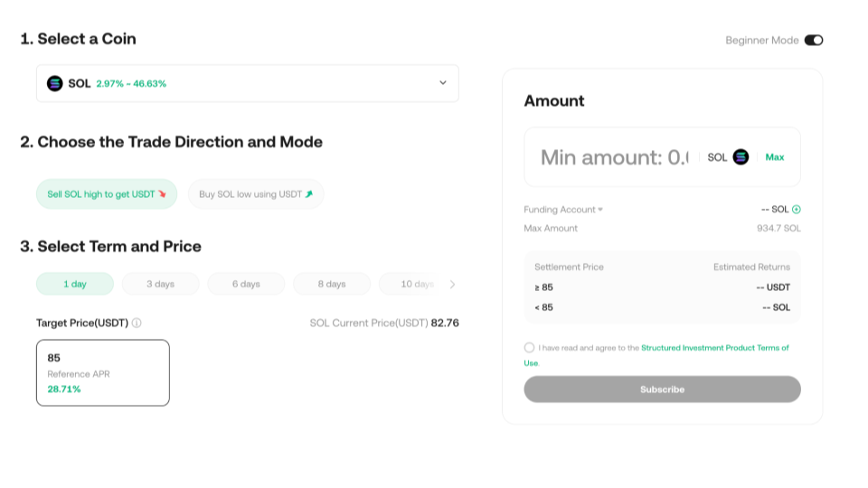Open Structured Investment Product Terms link

714,348
